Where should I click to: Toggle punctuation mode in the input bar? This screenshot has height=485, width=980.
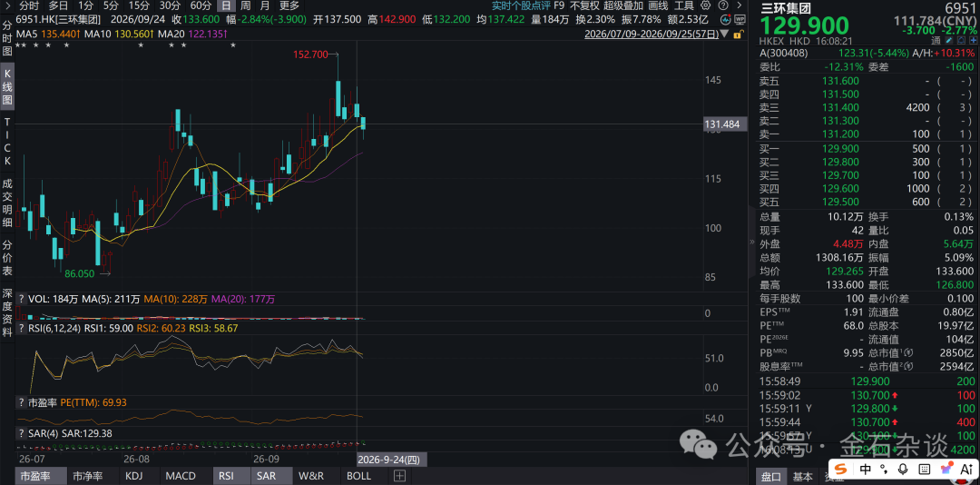(884, 469)
